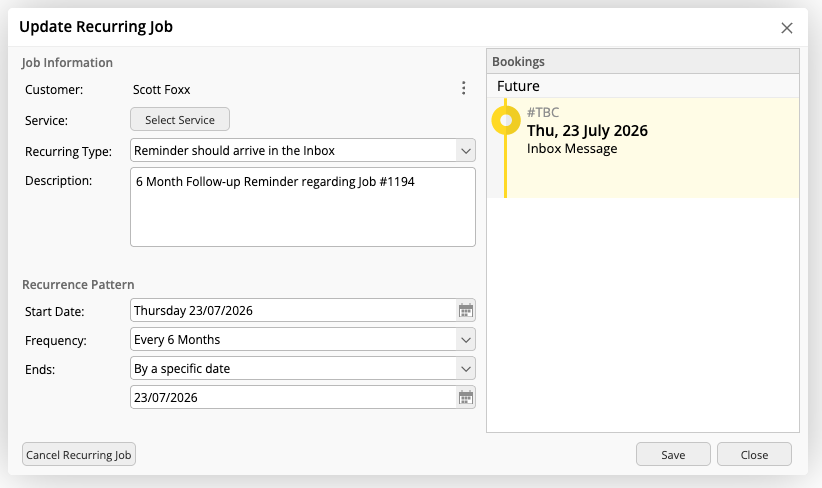Image resolution: width=822 pixels, height=488 pixels.
Task: Click the Save button
Action: [673, 454]
